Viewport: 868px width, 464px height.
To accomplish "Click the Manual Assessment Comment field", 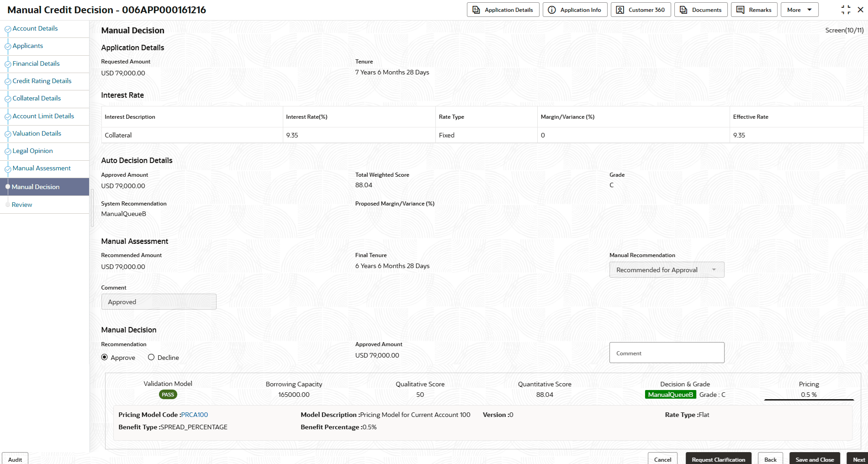I will pos(159,302).
